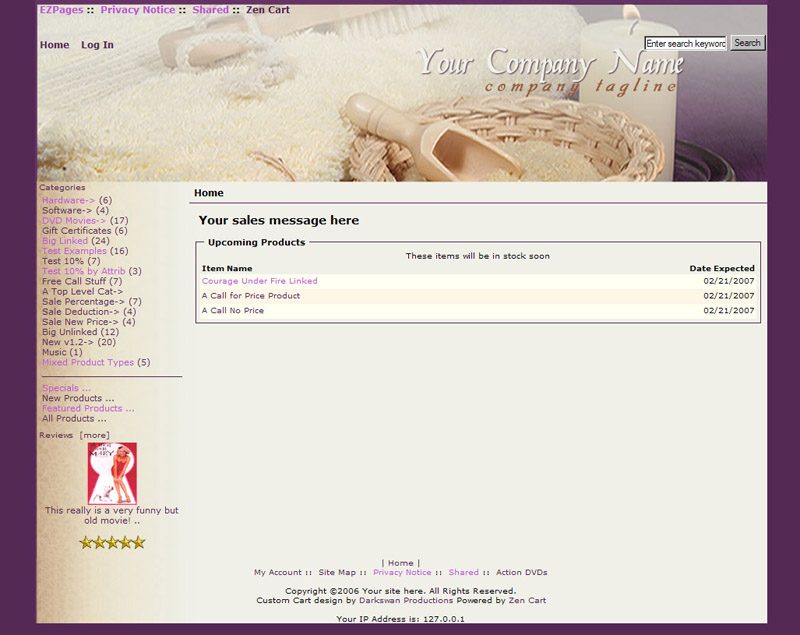
Task: Click the reviews [more] link
Action: [95, 435]
